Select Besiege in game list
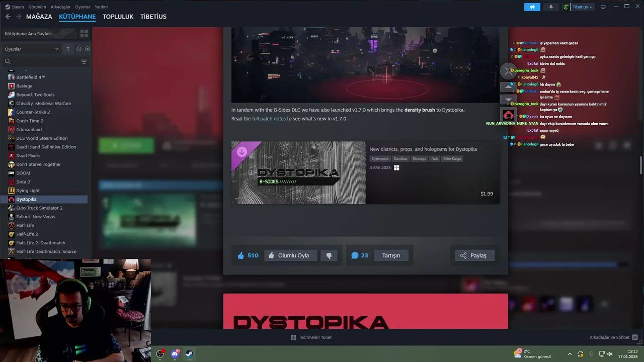Screen dimensions: 644x362 (x=24, y=86)
